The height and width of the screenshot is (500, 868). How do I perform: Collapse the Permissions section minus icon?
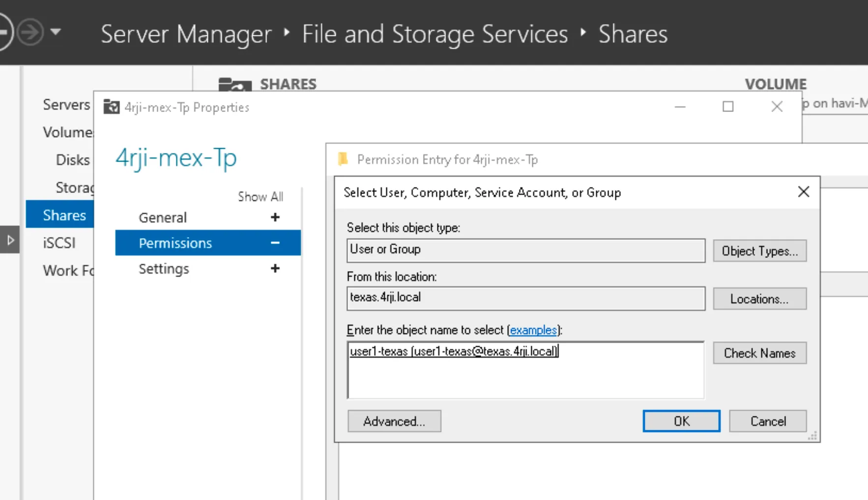click(275, 243)
